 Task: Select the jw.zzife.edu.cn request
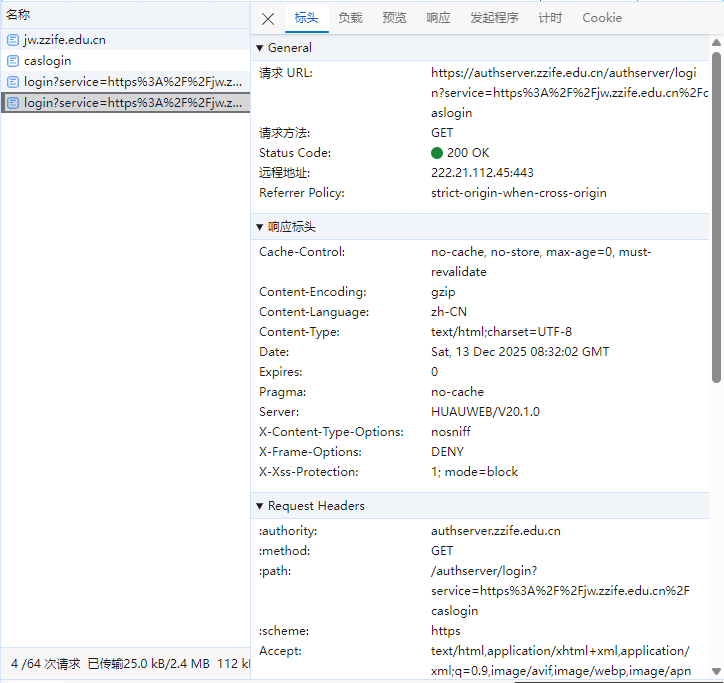64,40
